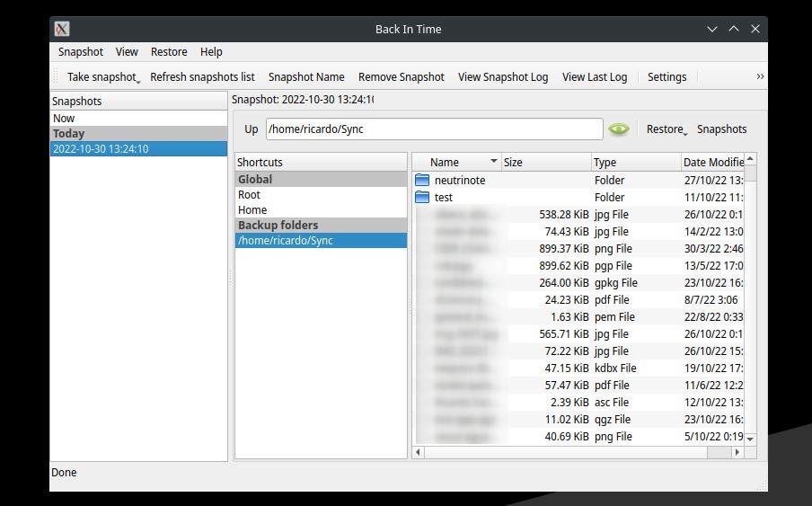Image resolution: width=812 pixels, height=506 pixels.
Task: Click the vertical scrollbar down arrow
Action: [x=750, y=439]
